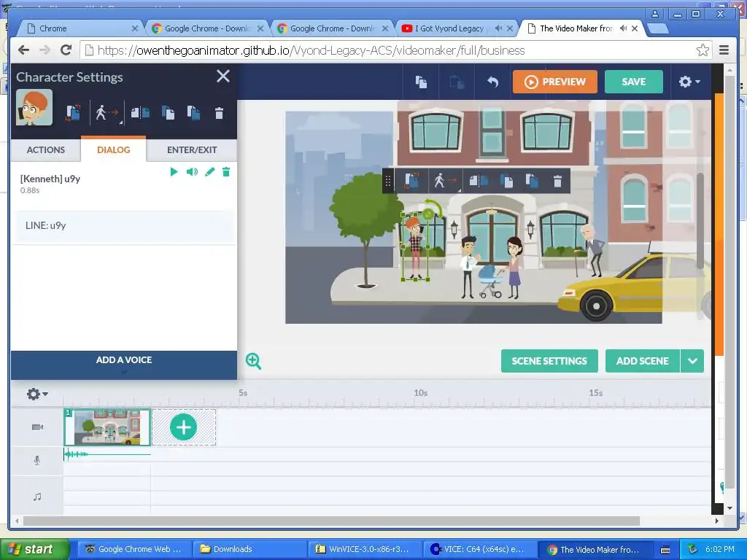Click trash icon in floating stage toolbar

point(557,181)
